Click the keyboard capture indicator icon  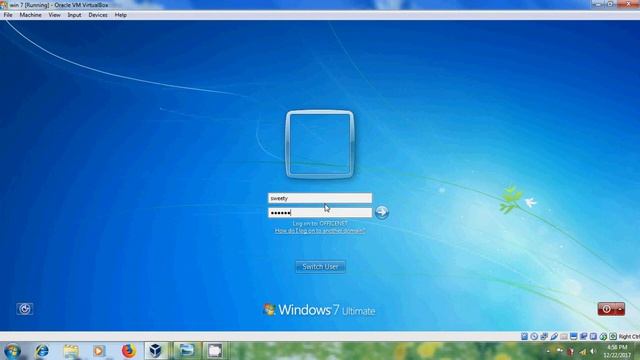[613, 336]
